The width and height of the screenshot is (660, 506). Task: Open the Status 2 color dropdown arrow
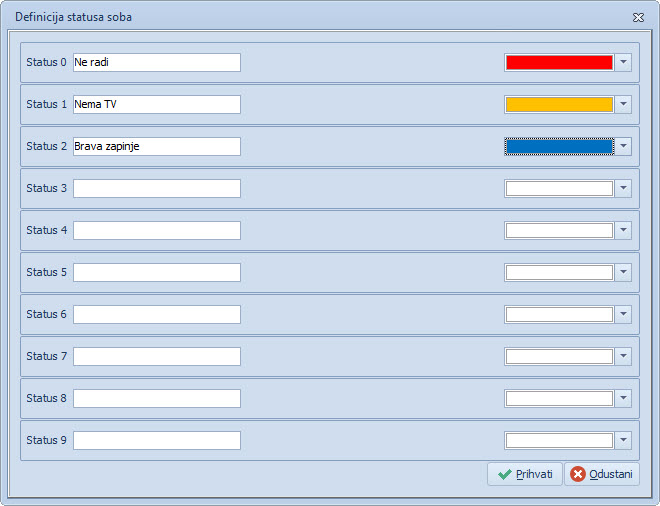coord(624,146)
